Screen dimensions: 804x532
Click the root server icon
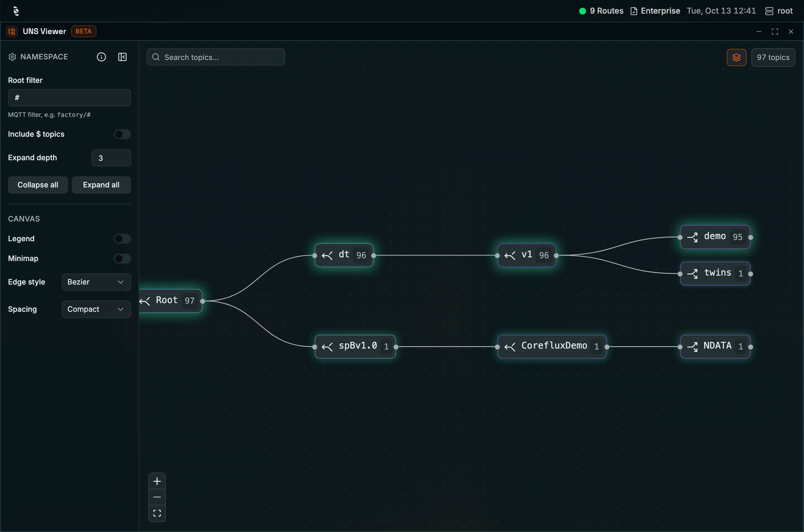(x=769, y=11)
